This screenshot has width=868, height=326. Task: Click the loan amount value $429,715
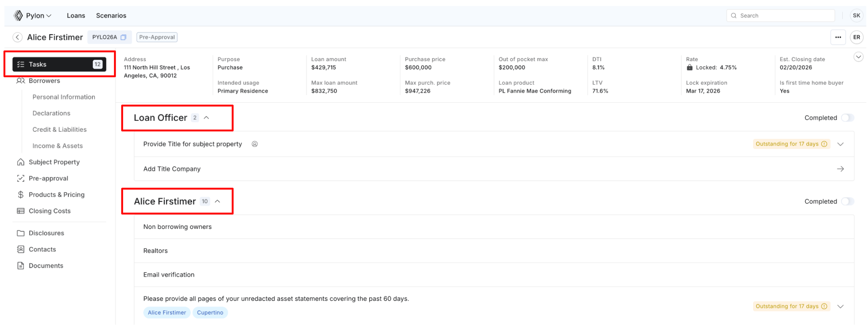pos(323,67)
